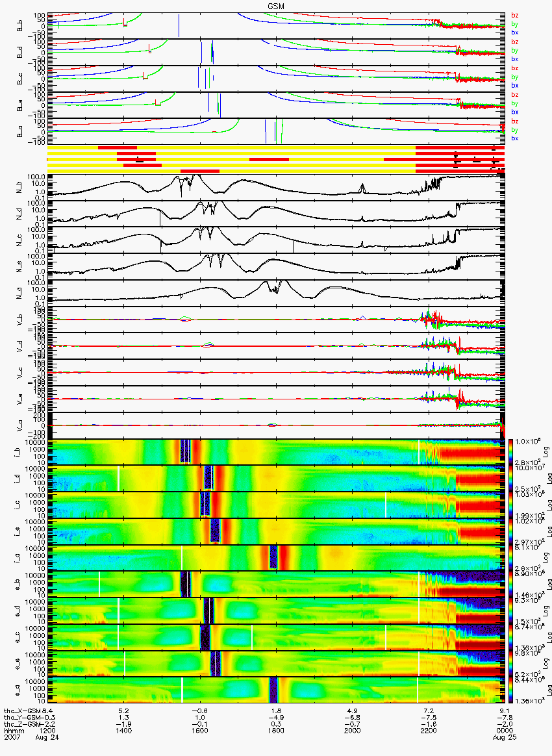
Task: Click the bz legend label beside B_e panel
Action: (514, 95)
